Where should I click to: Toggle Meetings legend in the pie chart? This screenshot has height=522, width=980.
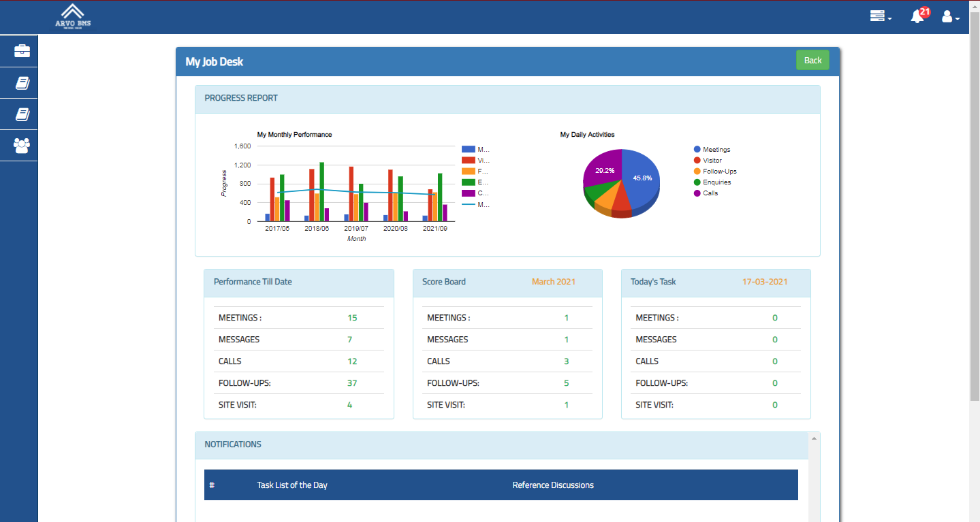pyautogui.click(x=712, y=150)
